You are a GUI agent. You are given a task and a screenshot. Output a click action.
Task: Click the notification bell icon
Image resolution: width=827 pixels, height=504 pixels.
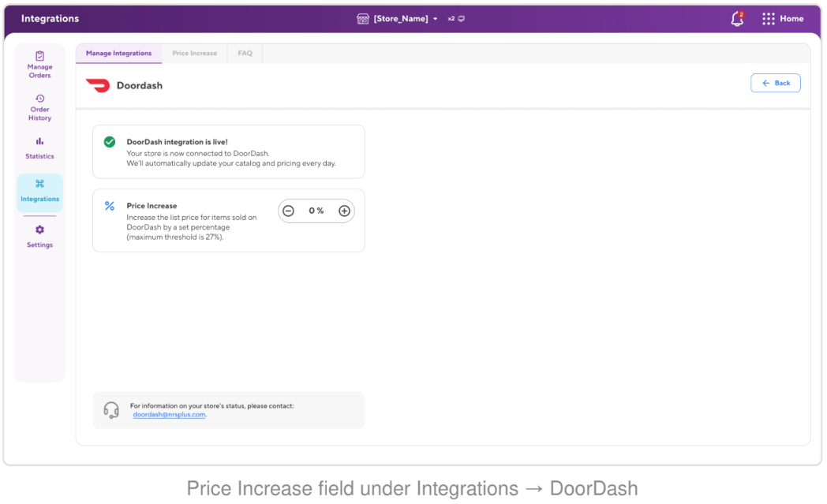[x=737, y=19]
